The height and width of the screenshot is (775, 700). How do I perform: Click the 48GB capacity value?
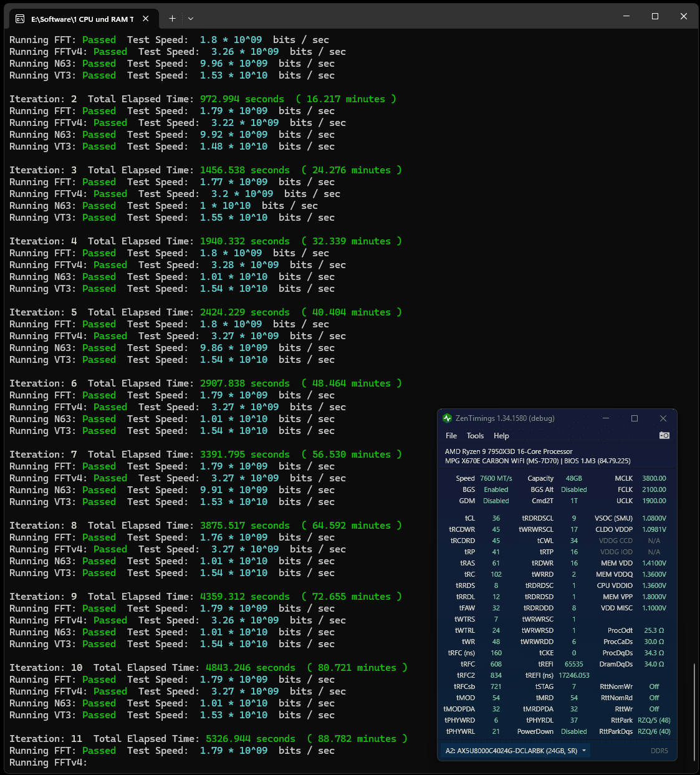click(574, 478)
